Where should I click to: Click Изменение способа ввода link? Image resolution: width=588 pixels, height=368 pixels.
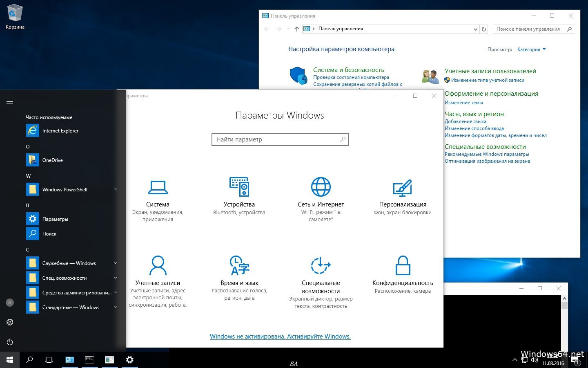[x=474, y=128]
